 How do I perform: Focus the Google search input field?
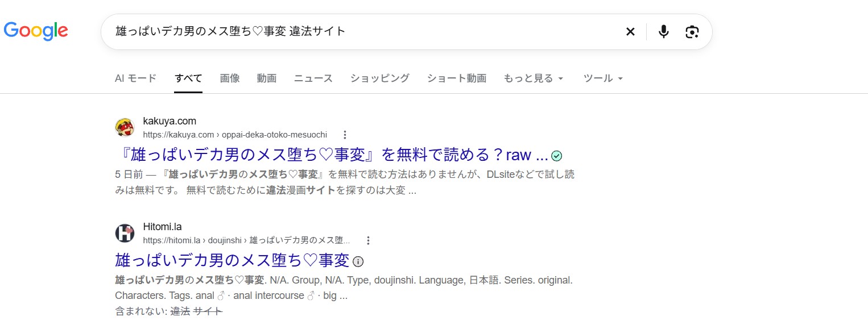coord(364,32)
